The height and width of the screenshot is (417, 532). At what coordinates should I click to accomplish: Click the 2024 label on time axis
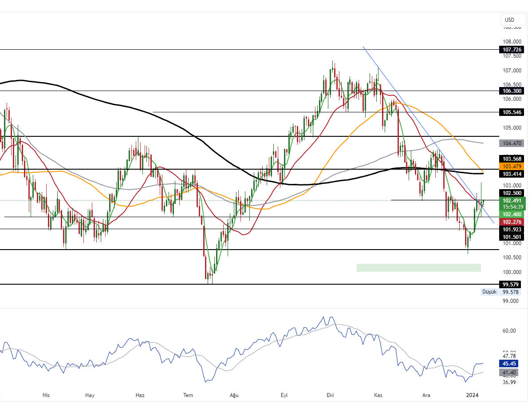(472, 395)
